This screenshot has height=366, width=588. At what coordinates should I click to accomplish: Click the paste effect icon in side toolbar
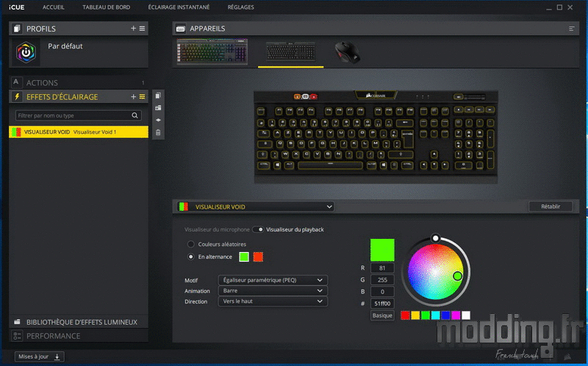(x=158, y=108)
